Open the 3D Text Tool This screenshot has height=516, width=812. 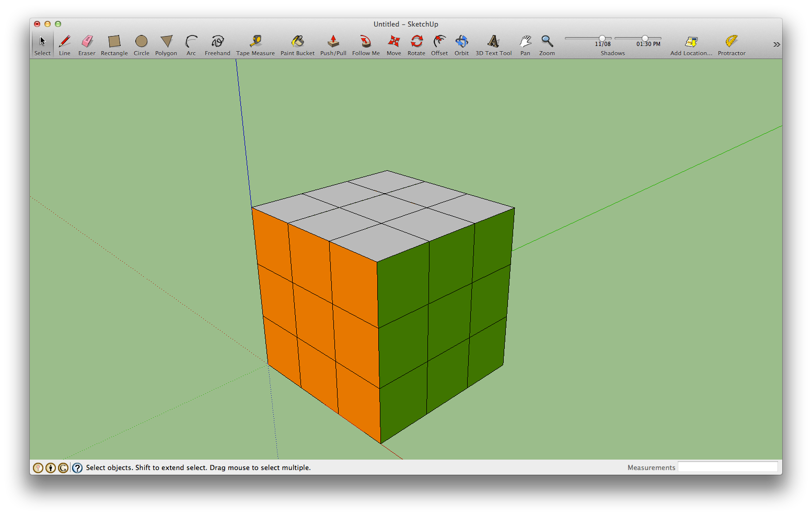493,42
